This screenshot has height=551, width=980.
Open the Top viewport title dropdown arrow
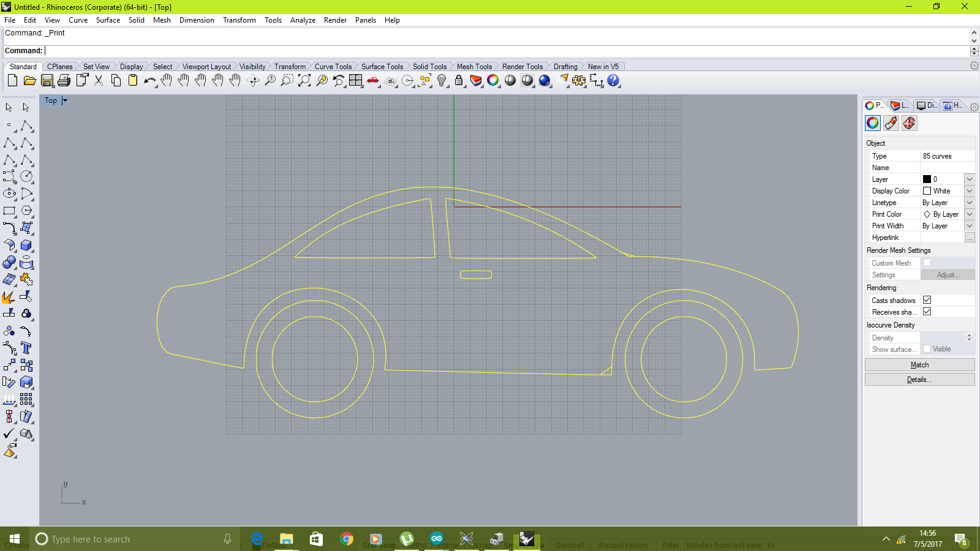[65, 100]
